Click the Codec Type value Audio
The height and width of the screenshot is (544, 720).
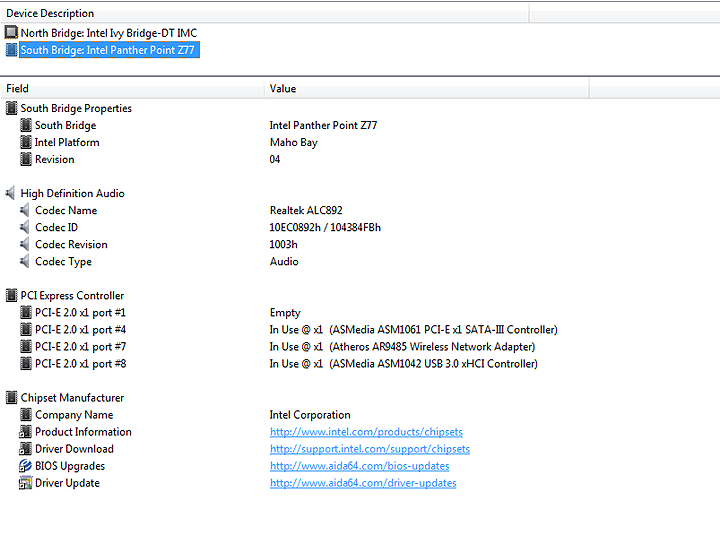(x=284, y=261)
